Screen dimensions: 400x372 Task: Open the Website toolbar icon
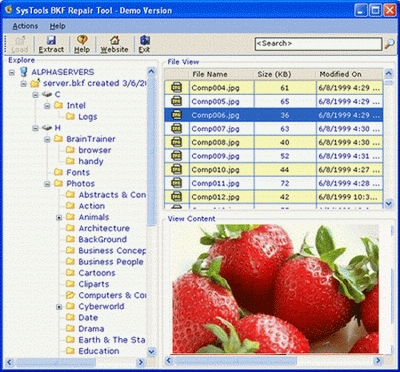click(115, 40)
